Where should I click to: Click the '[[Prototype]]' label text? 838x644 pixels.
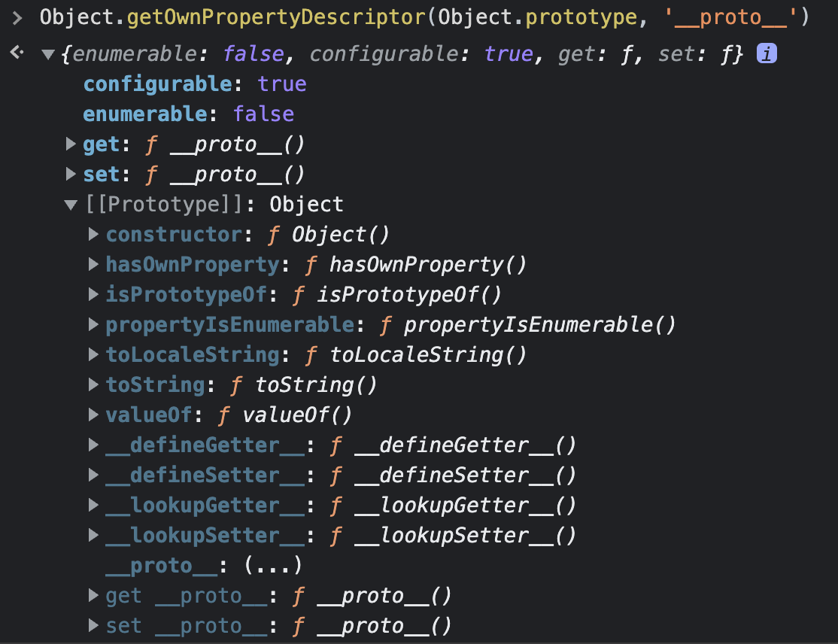[x=165, y=204]
